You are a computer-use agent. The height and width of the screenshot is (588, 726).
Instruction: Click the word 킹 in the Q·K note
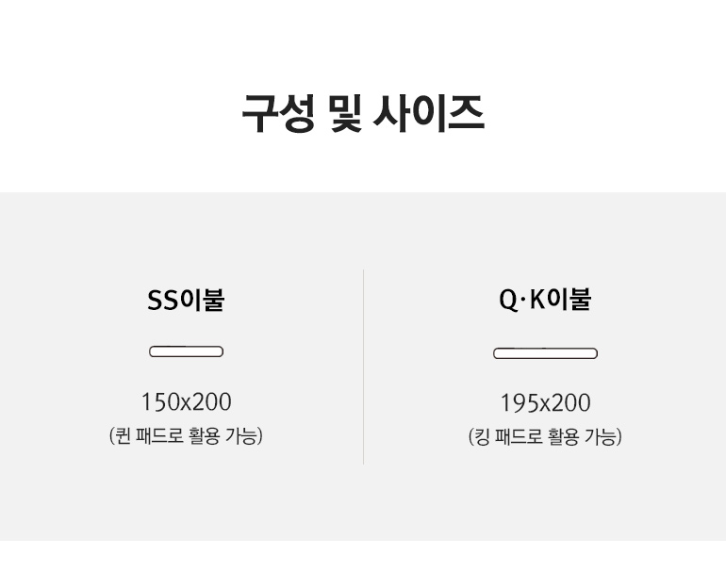pyautogui.click(x=482, y=437)
